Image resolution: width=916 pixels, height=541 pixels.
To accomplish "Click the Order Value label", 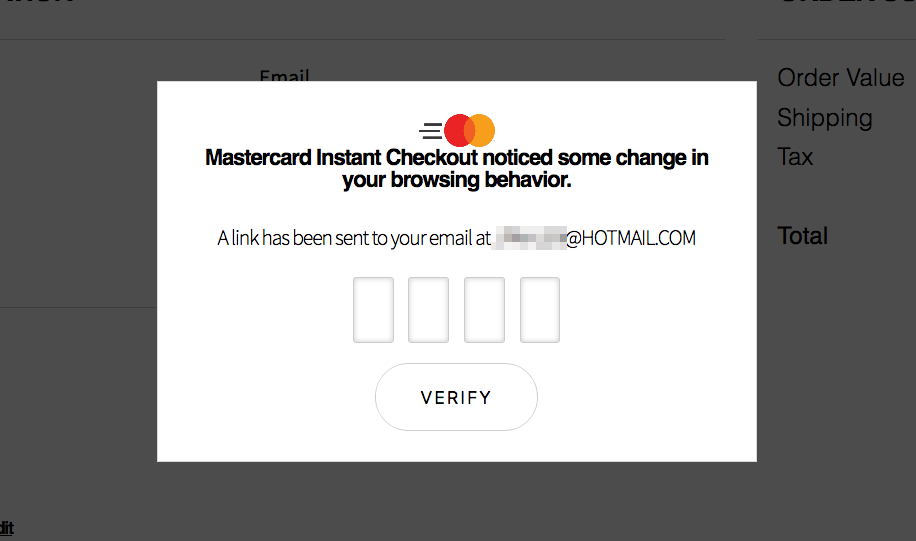I will [841, 78].
